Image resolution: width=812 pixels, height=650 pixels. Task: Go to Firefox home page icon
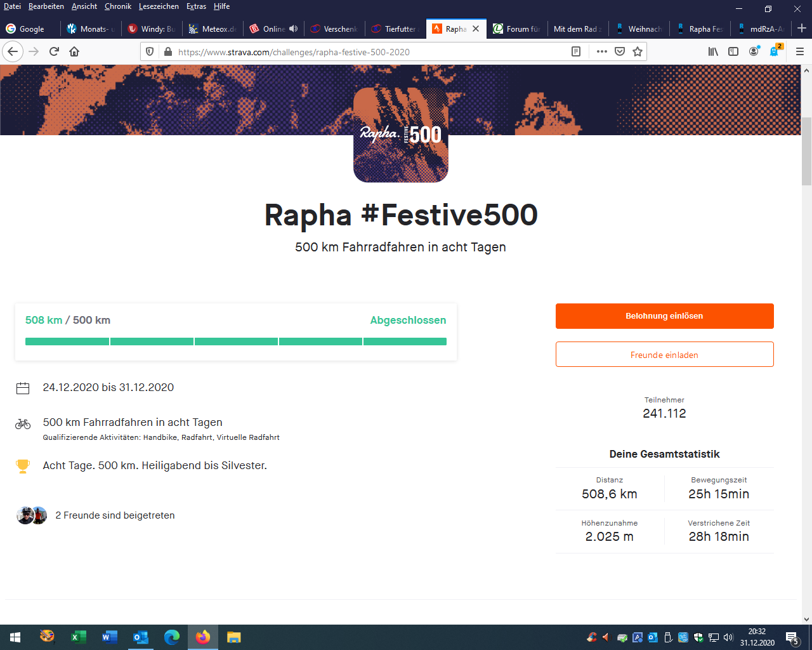point(74,51)
